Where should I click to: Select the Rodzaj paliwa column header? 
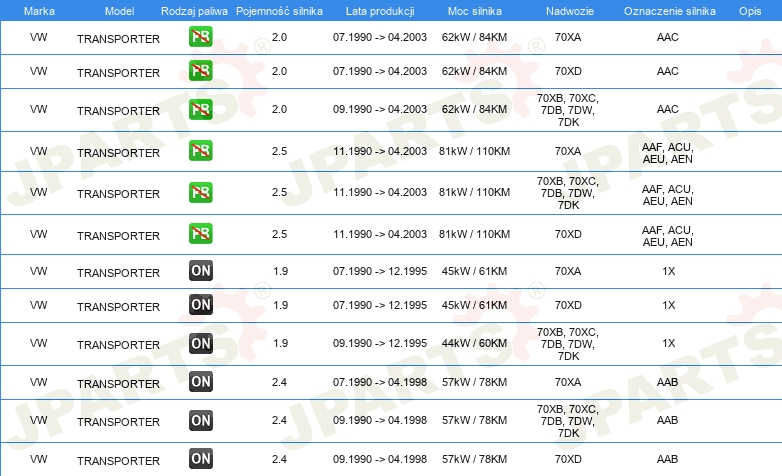click(194, 11)
